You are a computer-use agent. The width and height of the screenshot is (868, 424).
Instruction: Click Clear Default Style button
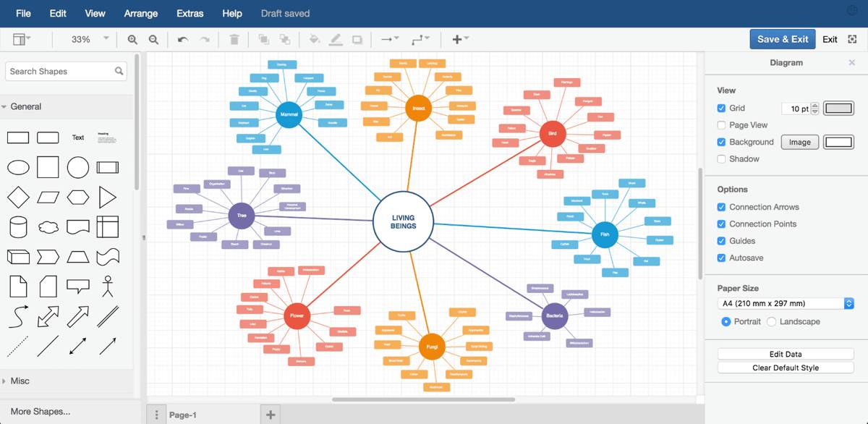pos(786,368)
